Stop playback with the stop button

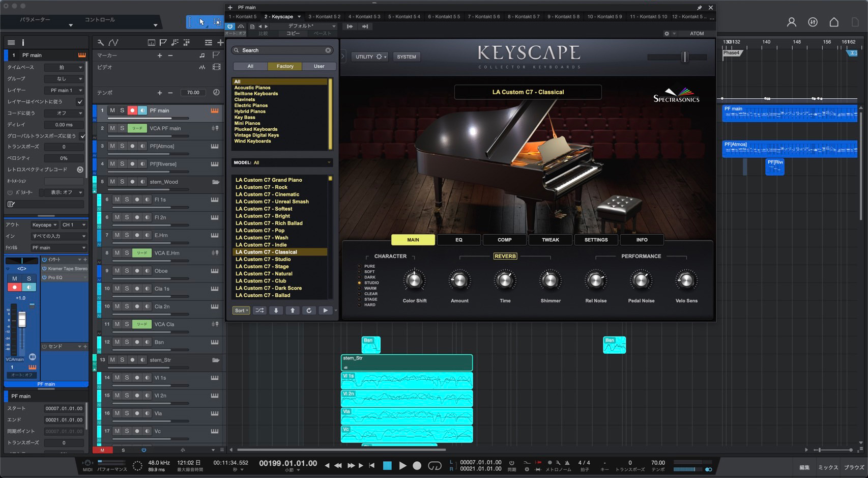[387, 465]
